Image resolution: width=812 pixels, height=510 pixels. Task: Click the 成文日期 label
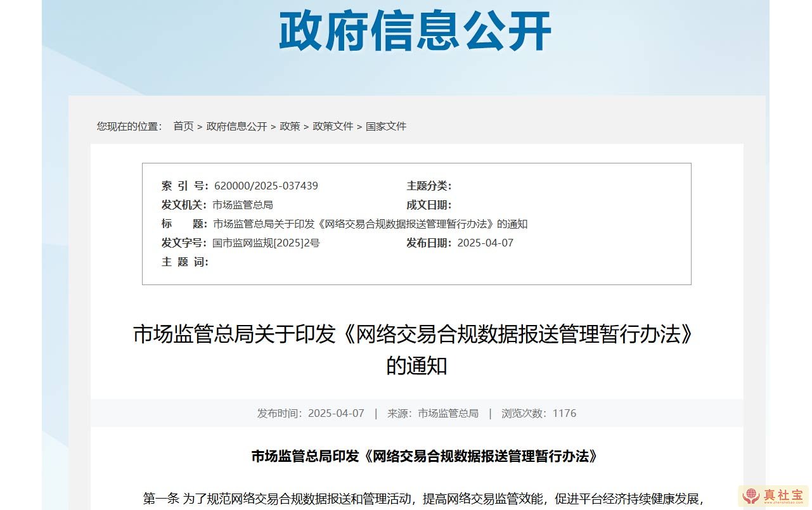[429, 205]
